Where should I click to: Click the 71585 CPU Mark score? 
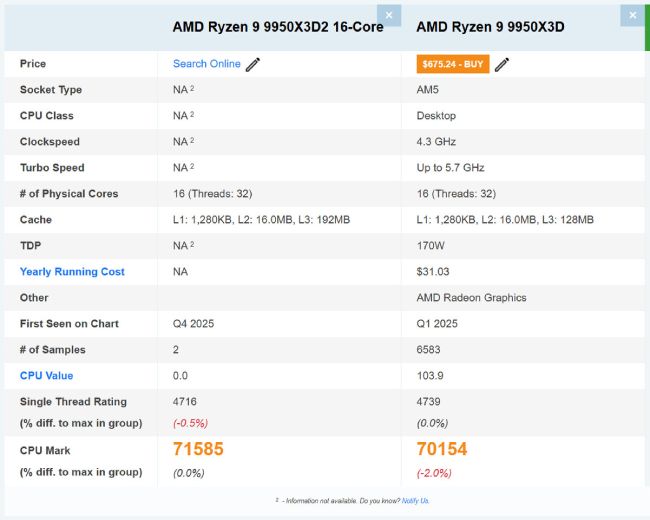[198, 450]
